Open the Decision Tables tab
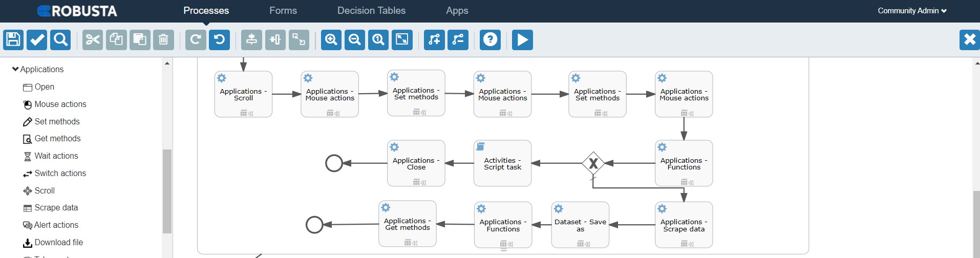The width and height of the screenshot is (980, 258). [371, 11]
